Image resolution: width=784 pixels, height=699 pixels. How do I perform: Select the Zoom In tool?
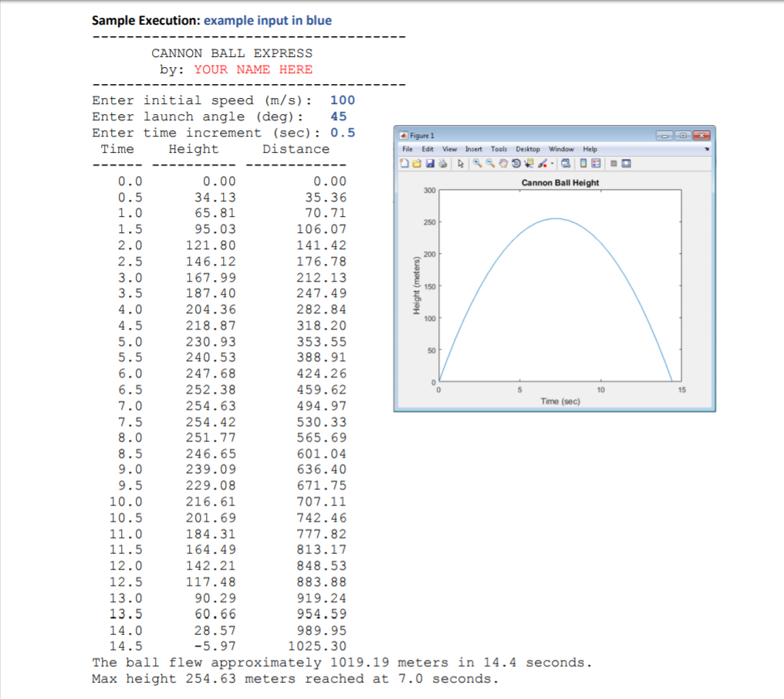479,163
